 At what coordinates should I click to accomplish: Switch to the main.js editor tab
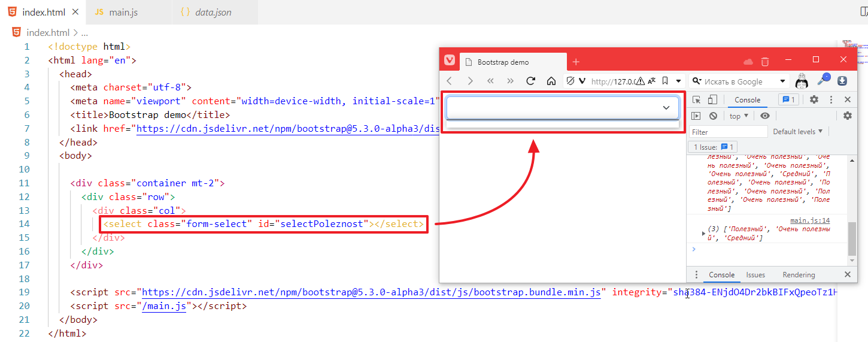click(x=123, y=12)
